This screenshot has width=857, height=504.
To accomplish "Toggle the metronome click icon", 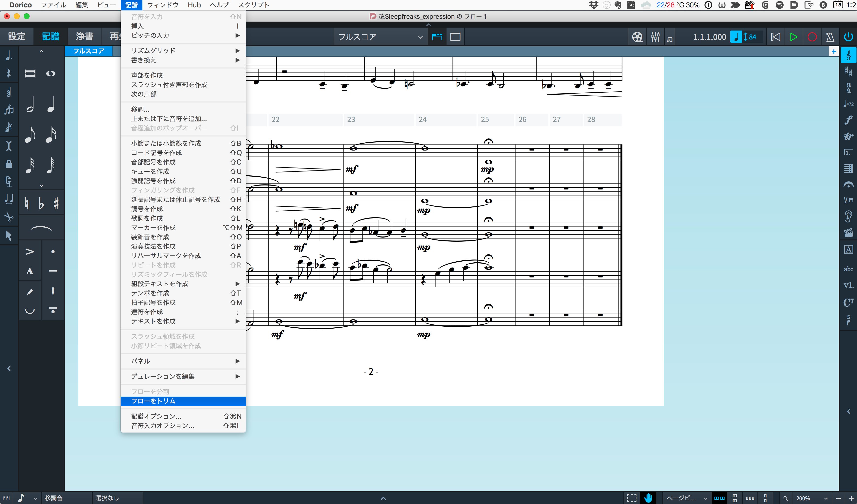I will [830, 37].
